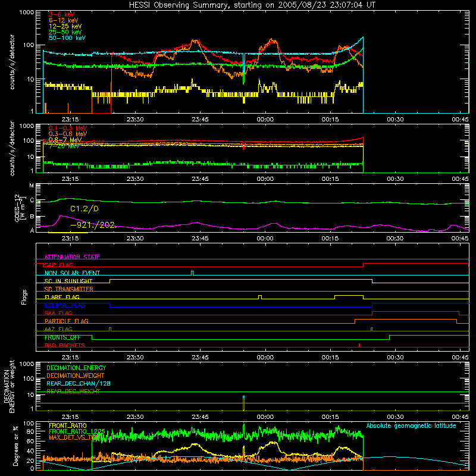476x476 pixels.
Task: Click the short FLARE_FLAG pulse before 00:00
Action: [260, 297]
